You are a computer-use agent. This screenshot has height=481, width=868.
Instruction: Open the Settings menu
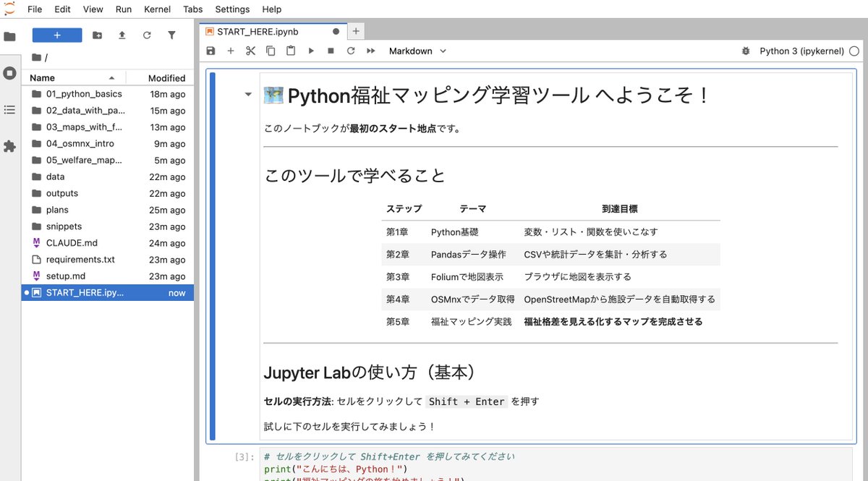point(232,9)
